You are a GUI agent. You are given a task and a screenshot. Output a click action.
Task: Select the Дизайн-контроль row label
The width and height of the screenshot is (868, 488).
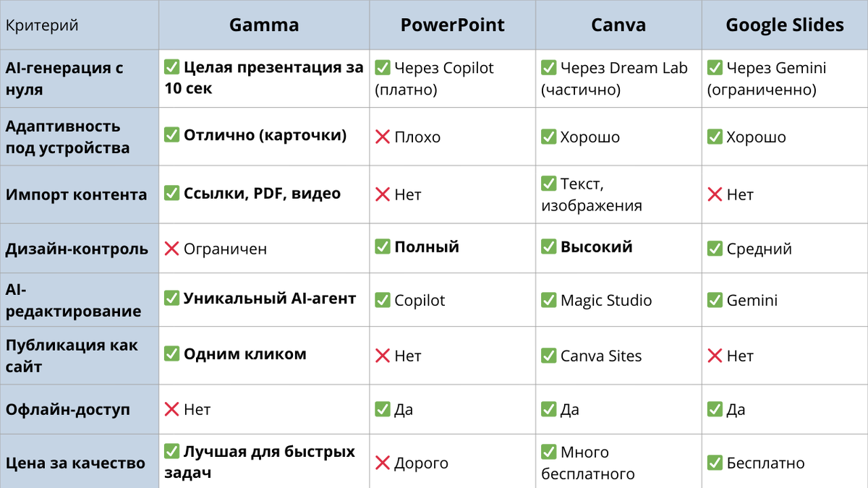point(77,249)
